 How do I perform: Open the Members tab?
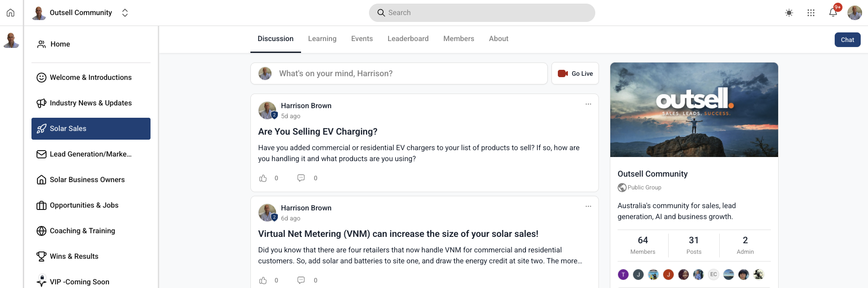coord(459,39)
